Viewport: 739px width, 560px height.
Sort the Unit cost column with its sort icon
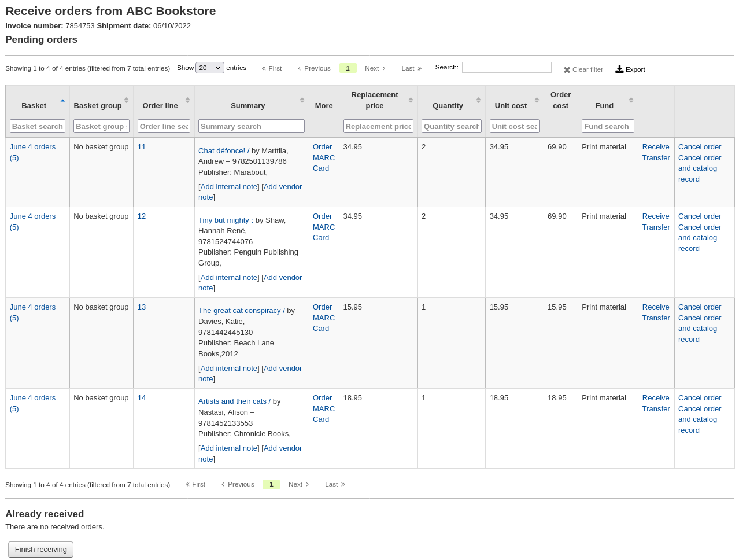tap(537, 100)
